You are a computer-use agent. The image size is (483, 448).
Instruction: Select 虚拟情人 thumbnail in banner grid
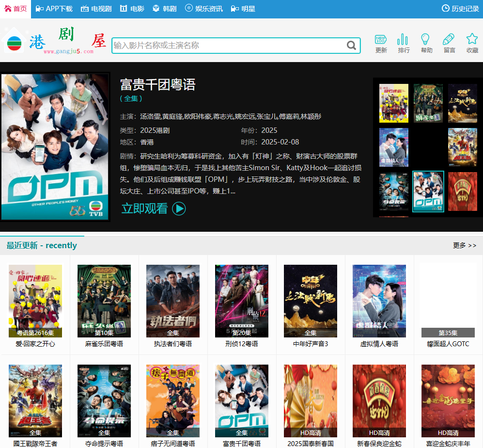[394, 147]
